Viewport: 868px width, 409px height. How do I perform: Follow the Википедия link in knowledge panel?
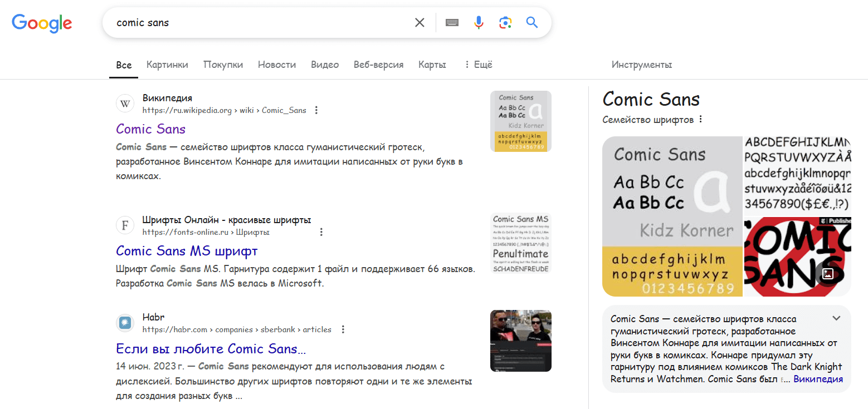pyautogui.click(x=818, y=380)
